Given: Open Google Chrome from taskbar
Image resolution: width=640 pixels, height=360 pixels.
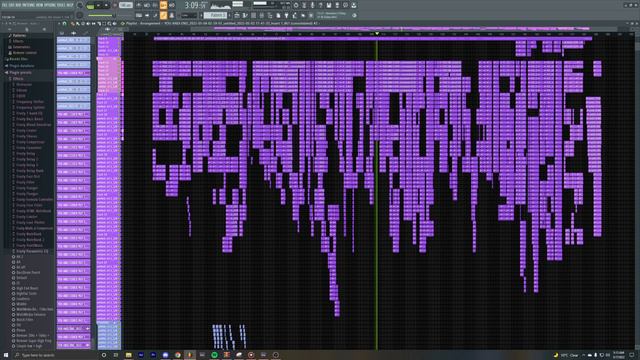Looking at the screenshot, I should click(x=178, y=355).
